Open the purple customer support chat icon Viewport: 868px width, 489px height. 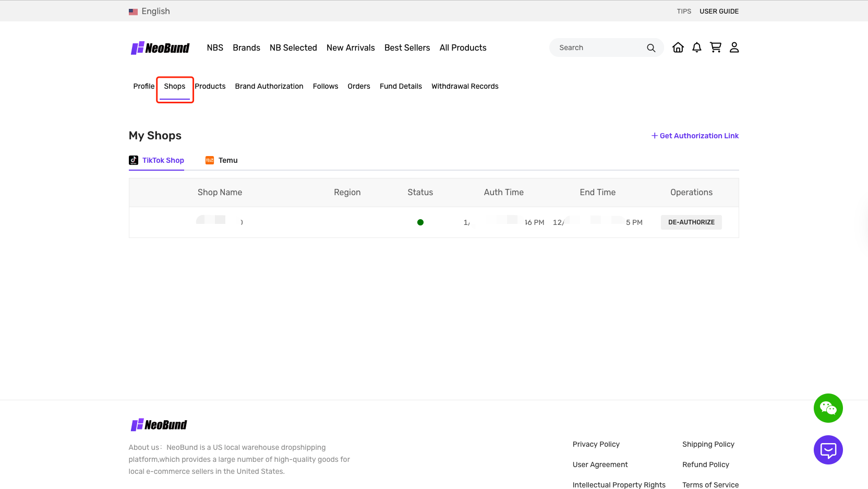coord(828,450)
